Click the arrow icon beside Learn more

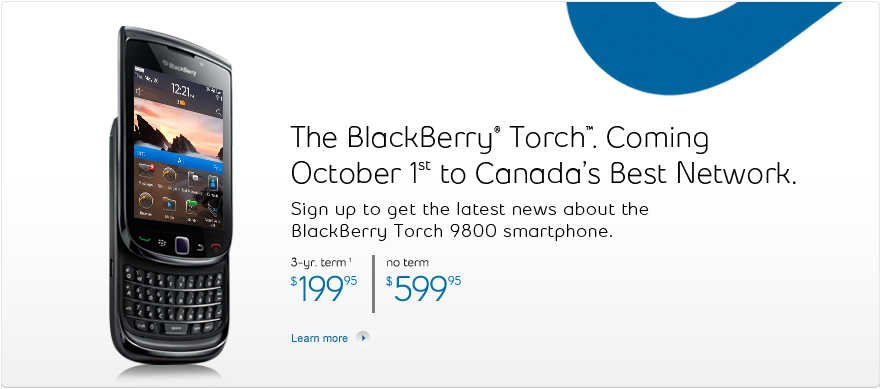[x=364, y=338]
